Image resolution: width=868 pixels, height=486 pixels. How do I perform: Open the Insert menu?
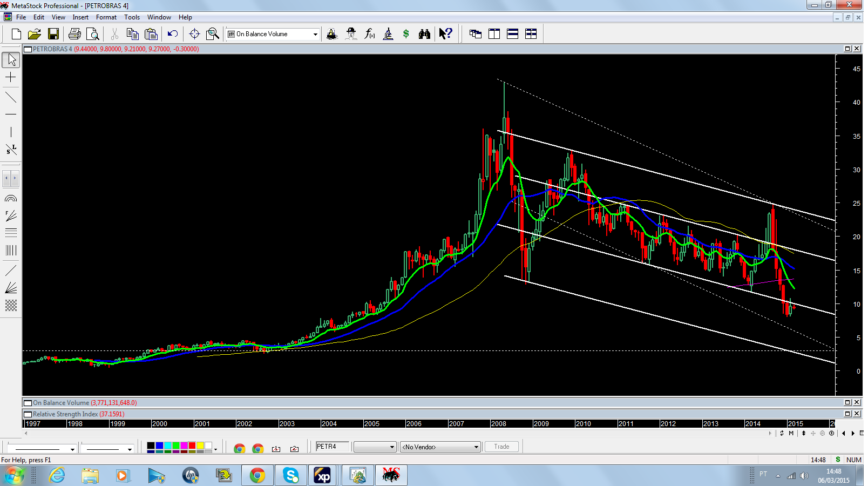tap(80, 17)
